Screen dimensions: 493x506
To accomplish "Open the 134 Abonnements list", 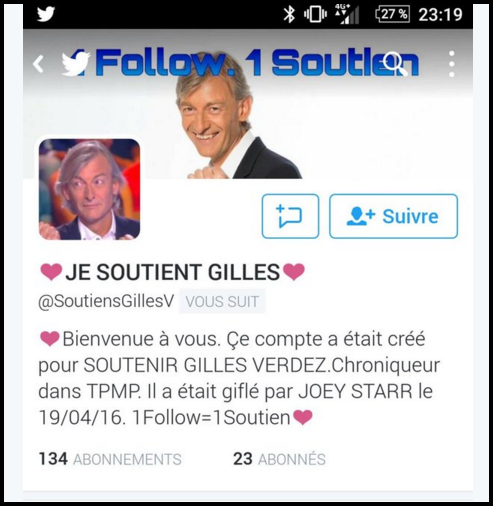I will coord(110,459).
